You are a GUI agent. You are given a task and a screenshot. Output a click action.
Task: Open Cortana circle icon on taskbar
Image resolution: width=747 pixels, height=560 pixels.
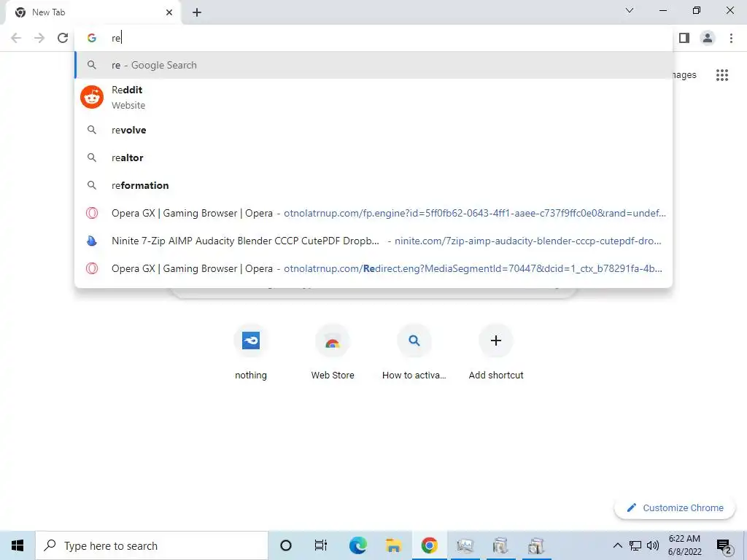point(286,545)
